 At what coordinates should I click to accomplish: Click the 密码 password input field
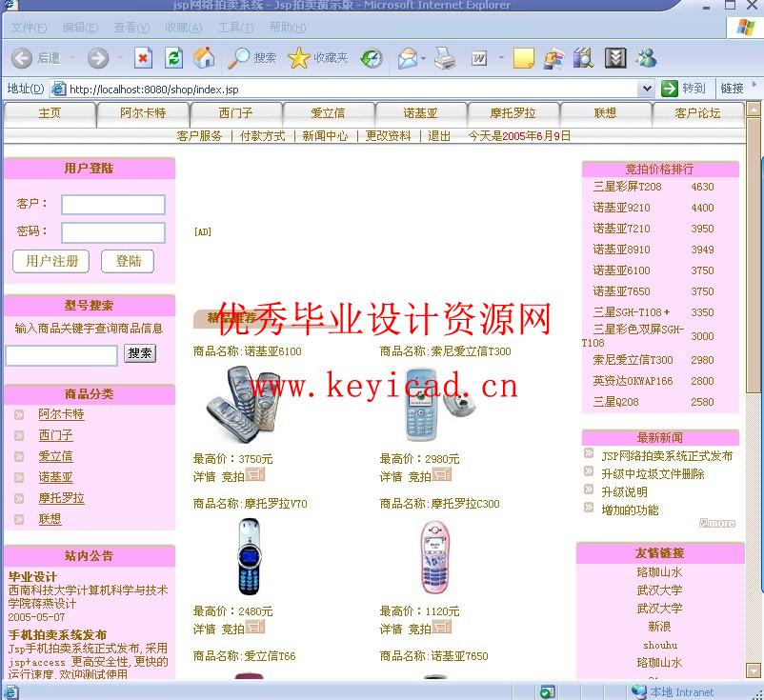[x=113, y=232]
